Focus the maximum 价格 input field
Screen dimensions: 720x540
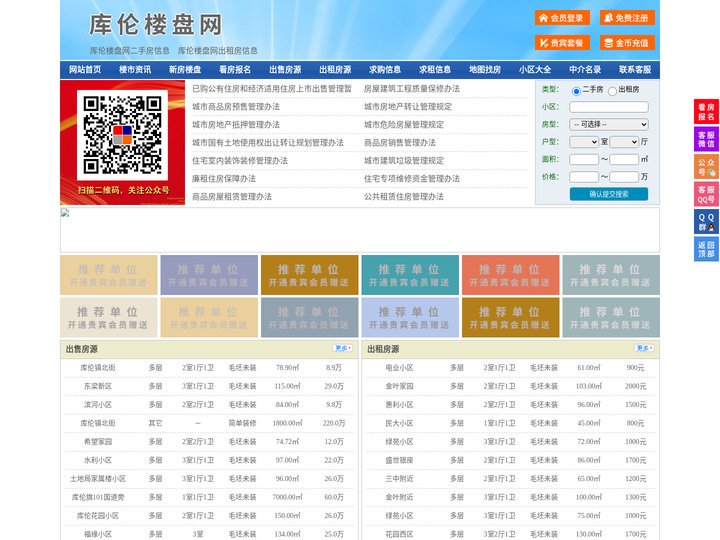pyautogui.click(x=624, y=177)
